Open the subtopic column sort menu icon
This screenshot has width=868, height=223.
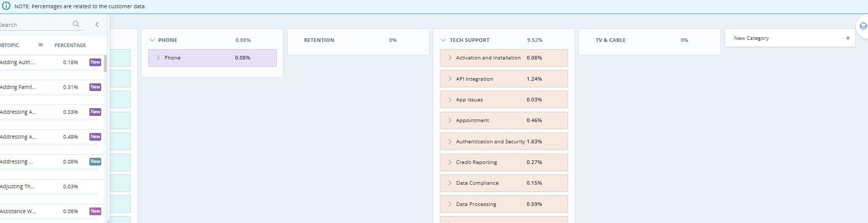(x=41, y=45)
